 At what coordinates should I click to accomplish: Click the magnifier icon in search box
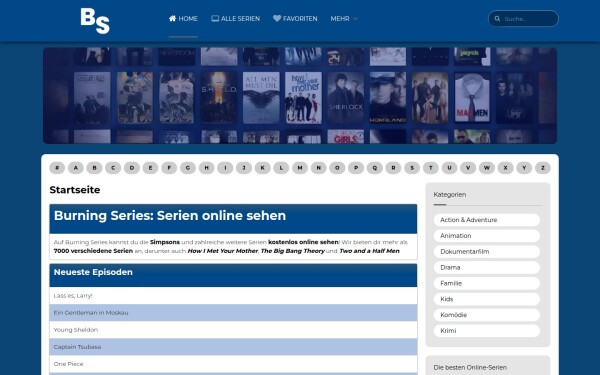point(497,19)
